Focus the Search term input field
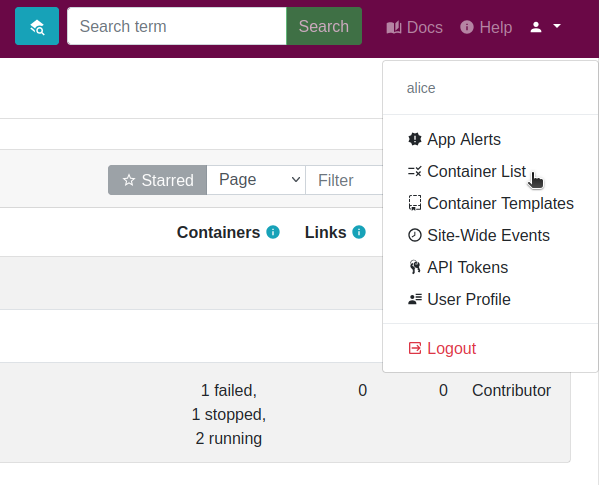Image resolution: width=599 pixels, height=485 pixels. [x=177, y=26]
